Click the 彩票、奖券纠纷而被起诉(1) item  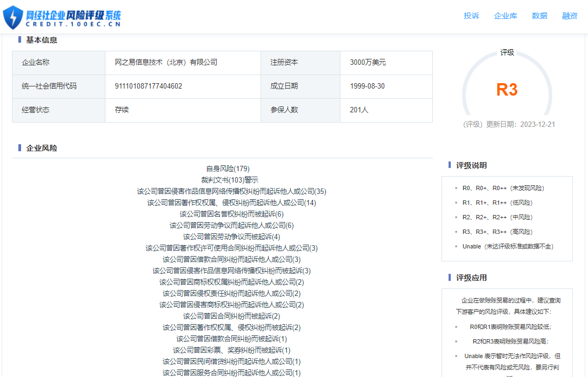point(231,350)
